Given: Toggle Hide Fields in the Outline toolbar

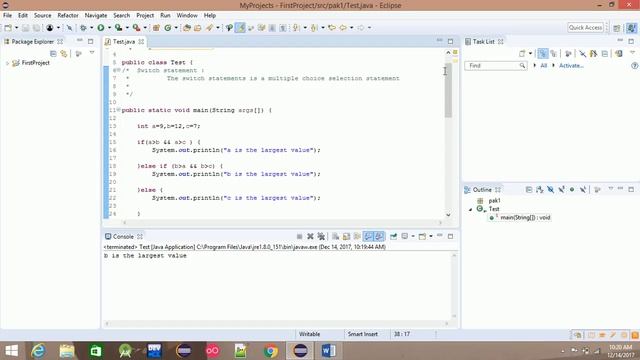Looking at the screenshot, I should [551, 190].
